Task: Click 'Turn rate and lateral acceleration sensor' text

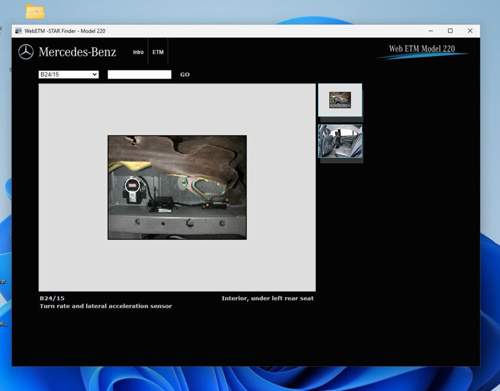Action: (x=106, y=306)
